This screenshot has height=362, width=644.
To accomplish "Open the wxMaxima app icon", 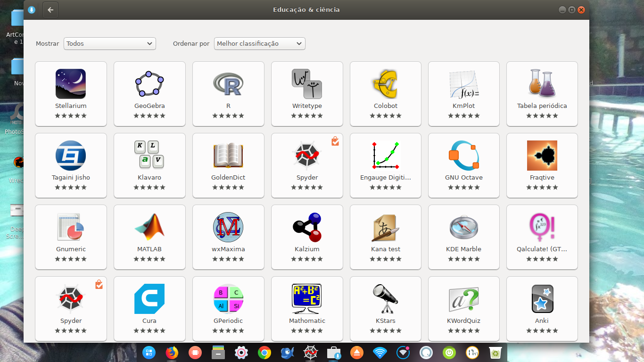I will pyautogui.click(x=228, y=227).
